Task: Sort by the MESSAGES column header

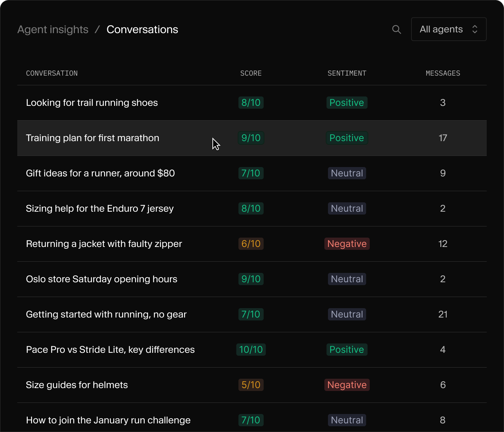Action: (x=443, y=73)
